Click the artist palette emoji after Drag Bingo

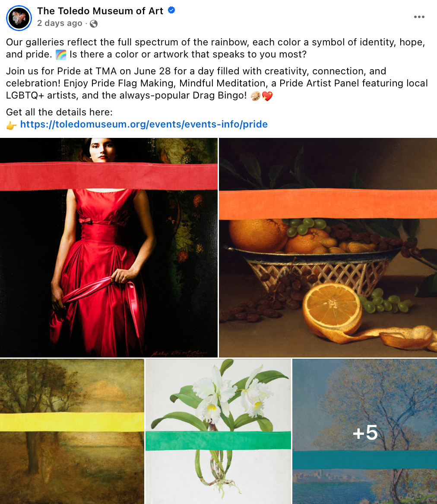tap(256, 96)
